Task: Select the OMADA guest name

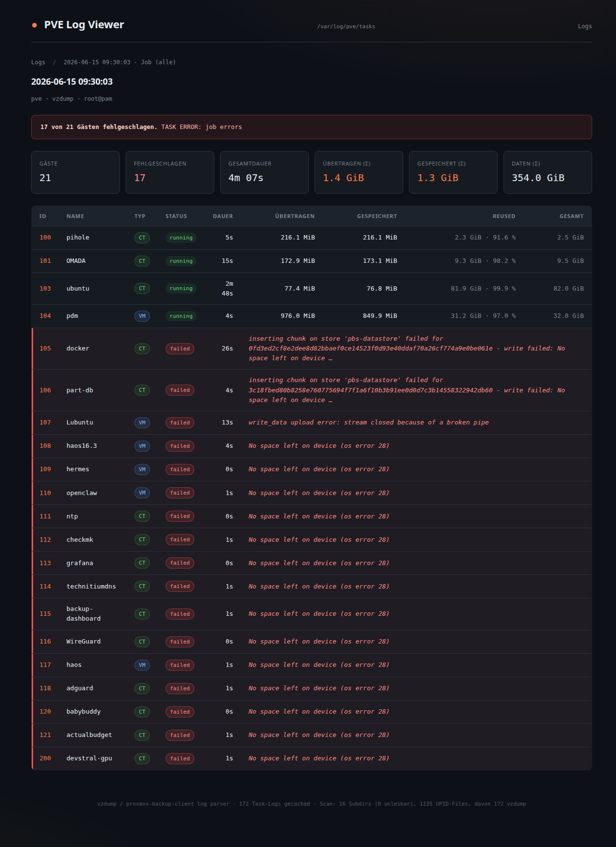Action: click(76, 261)
